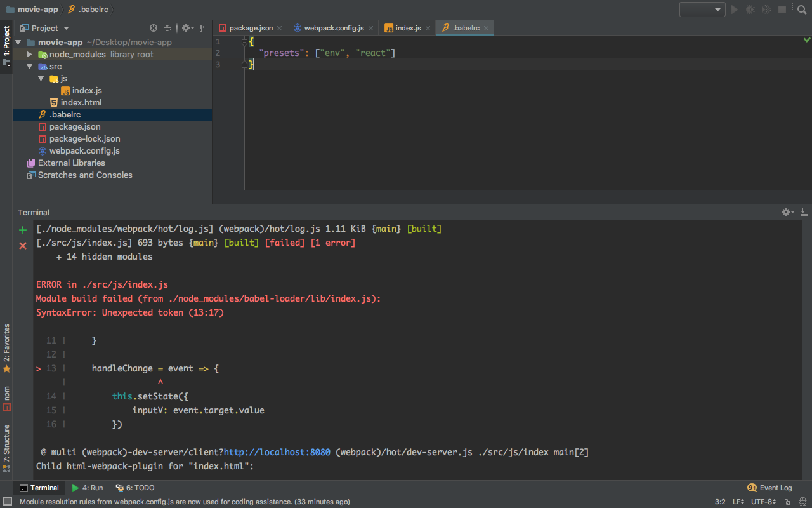The height and width of the screenshot is (508, 812).
Task: Change file encoding via UTF-8 indicator
Action: (x=764, y=502)
